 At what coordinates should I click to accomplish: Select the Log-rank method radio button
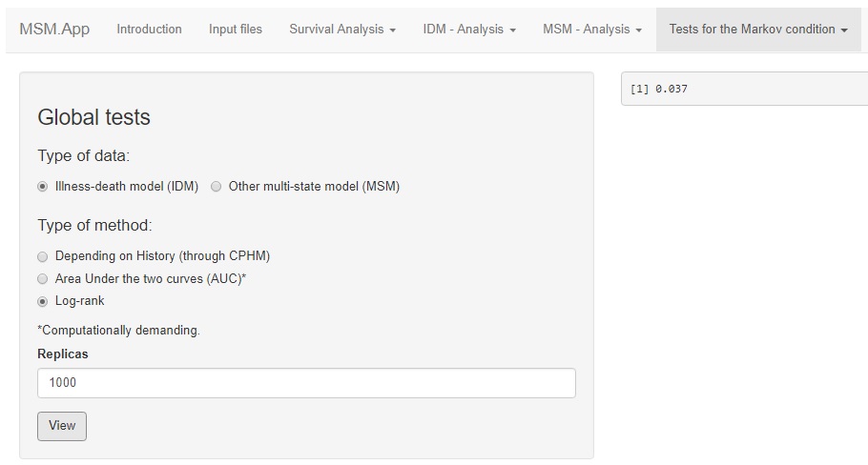pyautogui.click(x=42, y=301)
